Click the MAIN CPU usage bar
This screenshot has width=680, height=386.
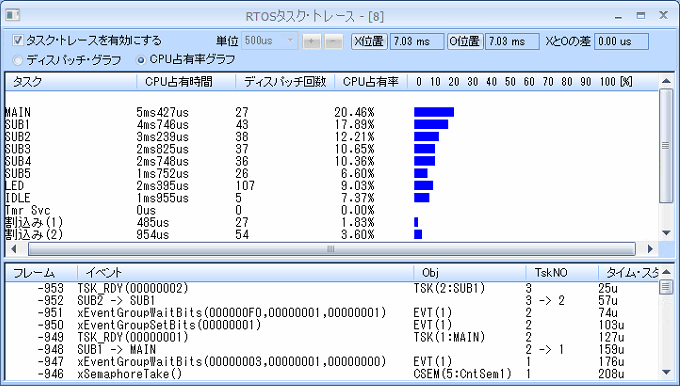(434, 112)
